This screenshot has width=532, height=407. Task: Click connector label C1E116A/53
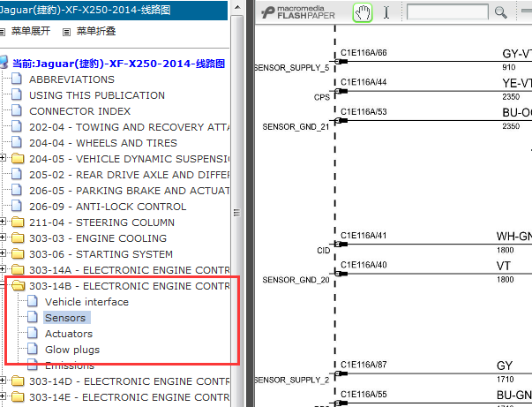click(363, 111)
